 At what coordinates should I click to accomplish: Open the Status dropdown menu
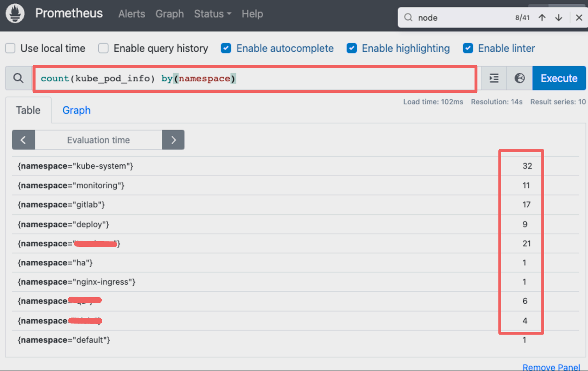tap(213, 14)
